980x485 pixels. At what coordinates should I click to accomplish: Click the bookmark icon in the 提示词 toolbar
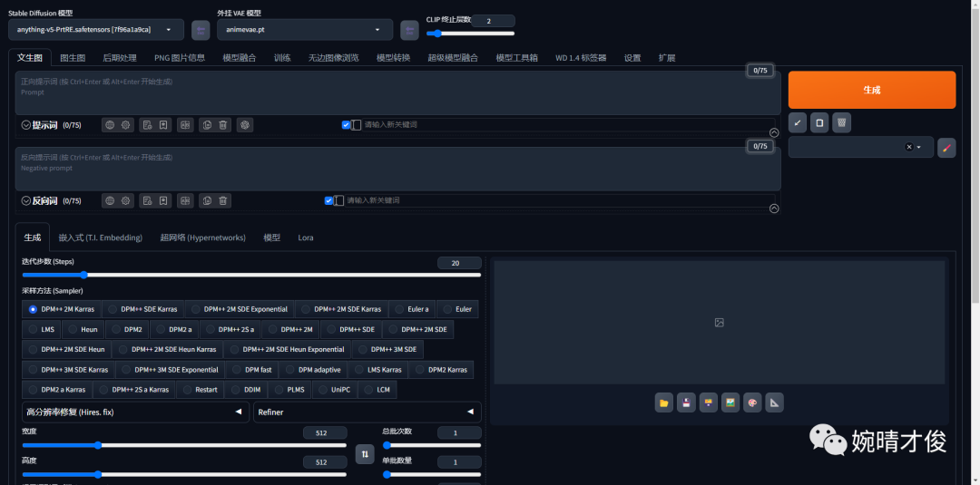coord(163,125)
